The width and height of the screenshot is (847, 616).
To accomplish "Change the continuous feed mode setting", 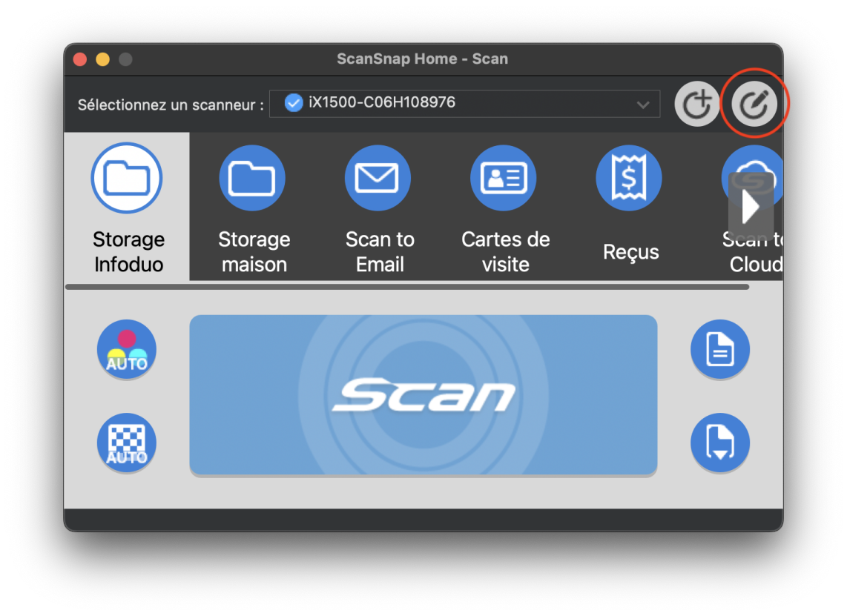I will click(719, 443).
